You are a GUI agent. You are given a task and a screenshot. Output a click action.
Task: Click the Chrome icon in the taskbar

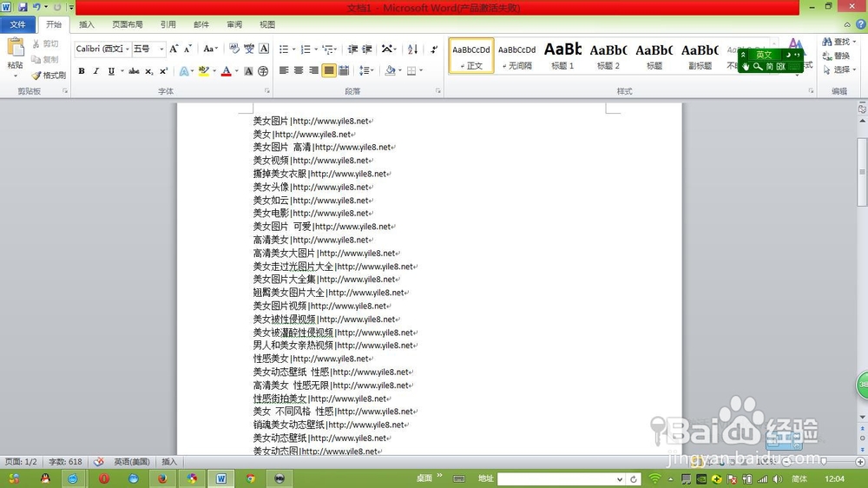[250, 478]
